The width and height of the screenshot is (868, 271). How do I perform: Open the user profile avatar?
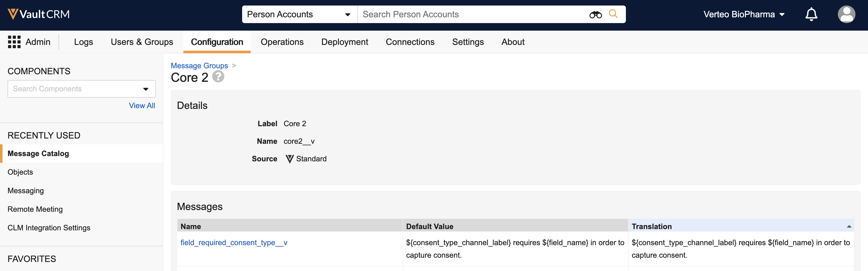tap(846, 15)
